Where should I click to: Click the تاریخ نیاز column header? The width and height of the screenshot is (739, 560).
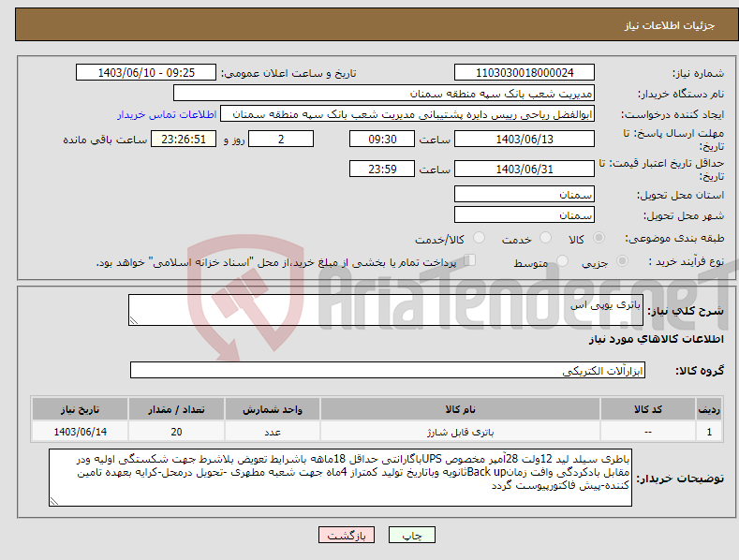81,409
